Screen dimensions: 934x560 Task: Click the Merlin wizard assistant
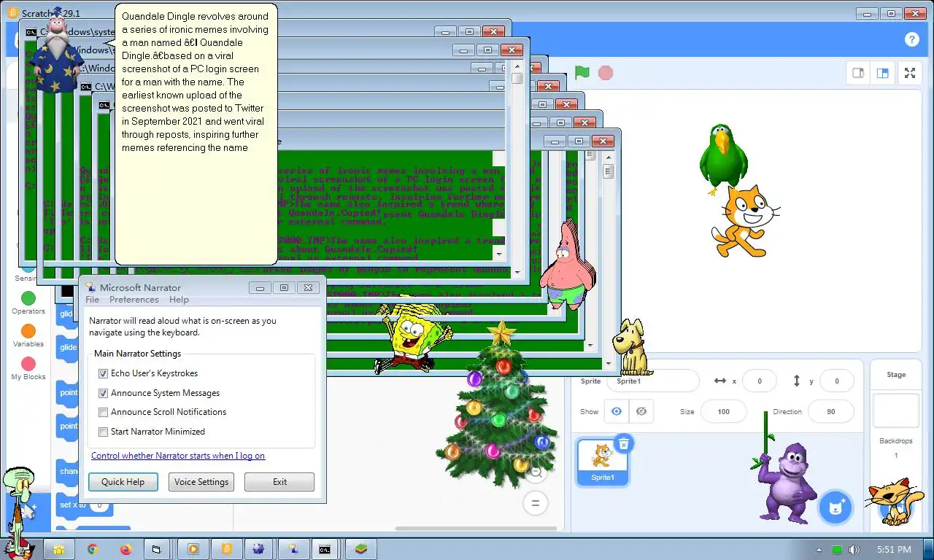point(59,52)
